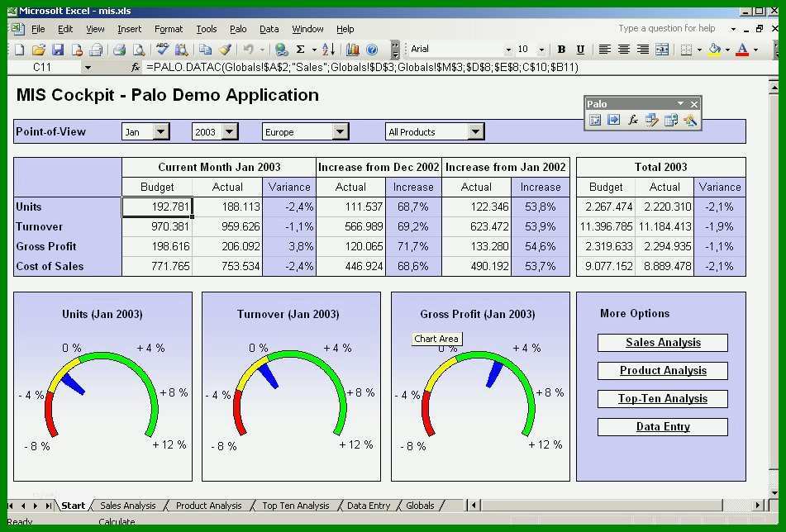This screenshot has height=532, width=786.
Task: Open Print Preview magnifier page icon
Action: click(139, 49)
